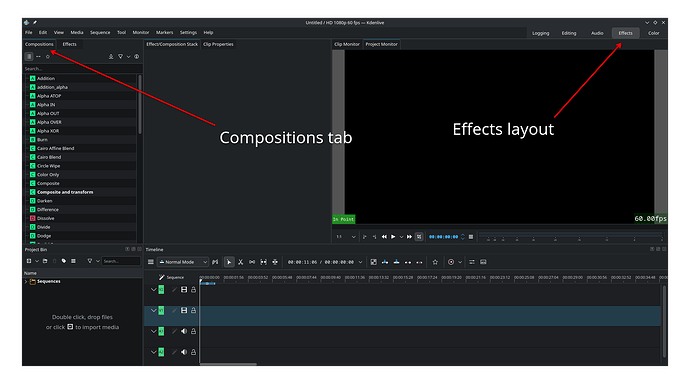This screenshot has height=392, width=690.
Task: Choose the Slip tool icon
Action: [264, 262]
